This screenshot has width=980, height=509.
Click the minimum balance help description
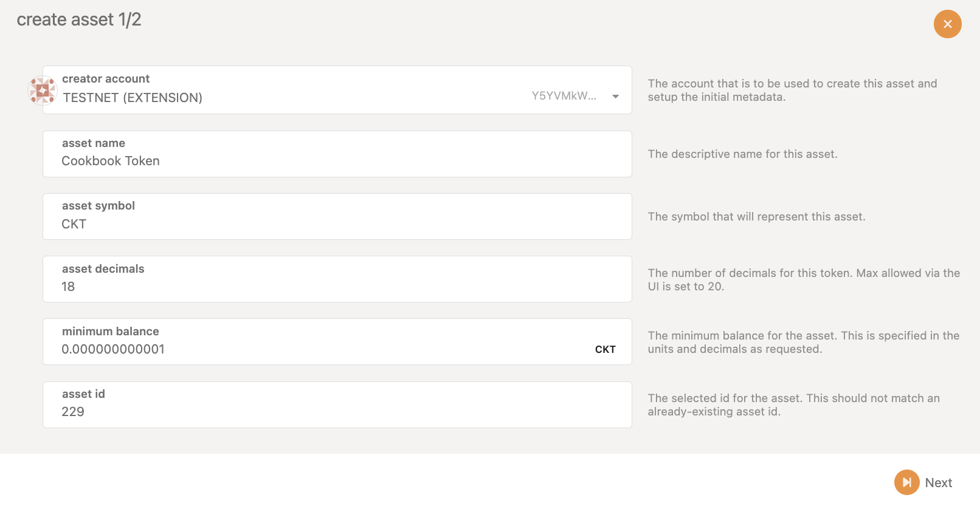[803, 342]
